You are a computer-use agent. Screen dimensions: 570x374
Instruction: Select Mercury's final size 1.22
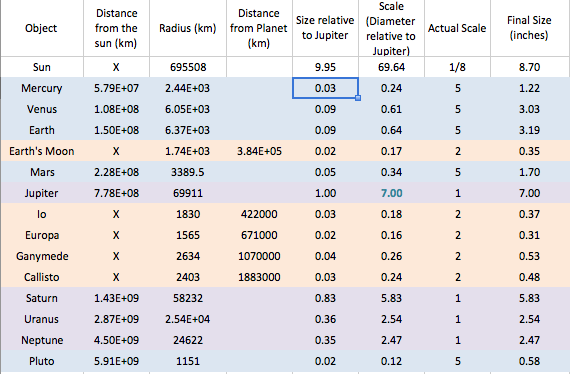pos(530,88)
